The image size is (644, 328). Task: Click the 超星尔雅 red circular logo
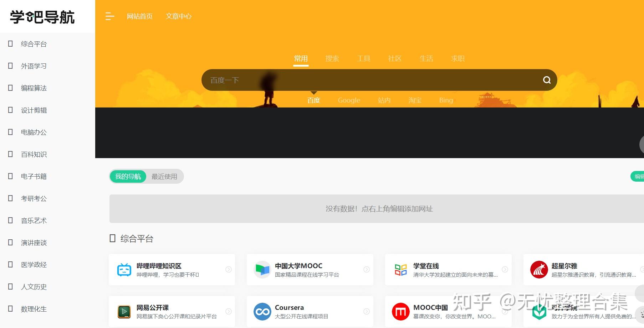click(539, 270)
